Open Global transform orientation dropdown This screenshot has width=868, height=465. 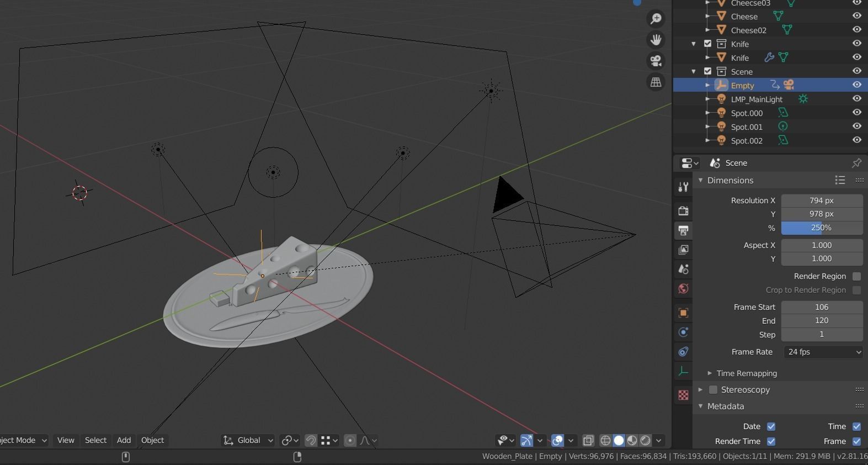click(248, 440)
